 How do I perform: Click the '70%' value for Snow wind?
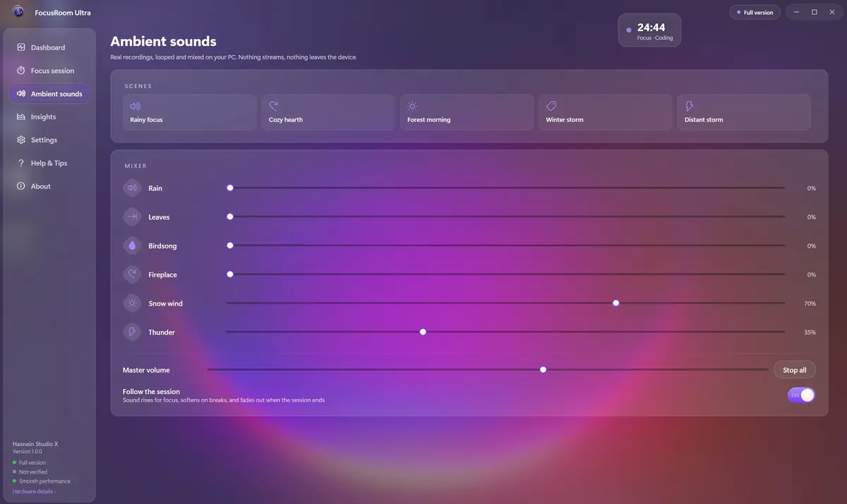(810, 304)
